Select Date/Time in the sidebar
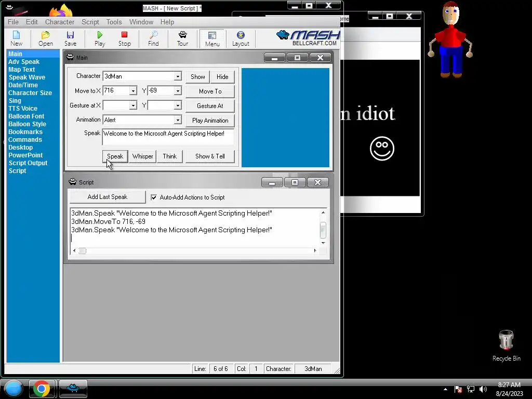 tap(23, 85)
